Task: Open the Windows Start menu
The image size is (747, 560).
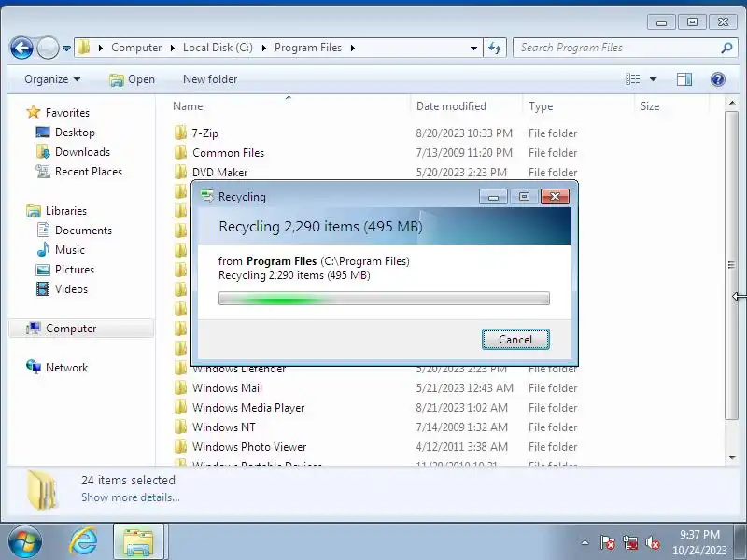Action: point(25,542)
